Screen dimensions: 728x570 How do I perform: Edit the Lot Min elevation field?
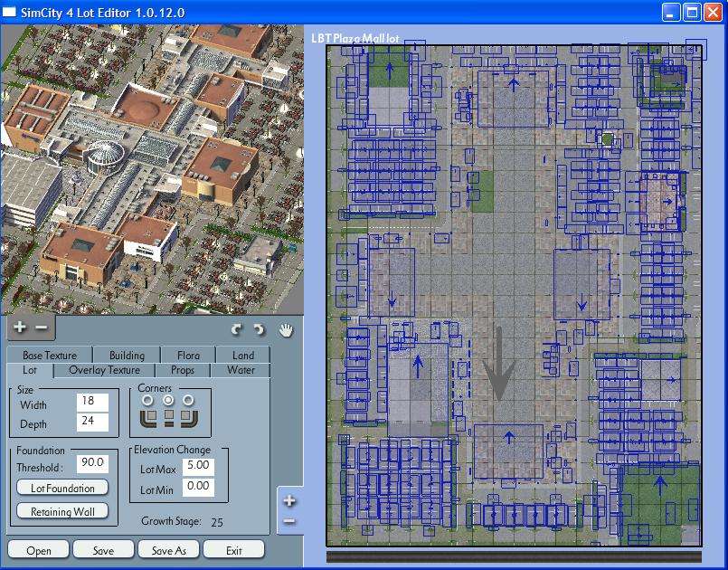click(x=198, y=488)
